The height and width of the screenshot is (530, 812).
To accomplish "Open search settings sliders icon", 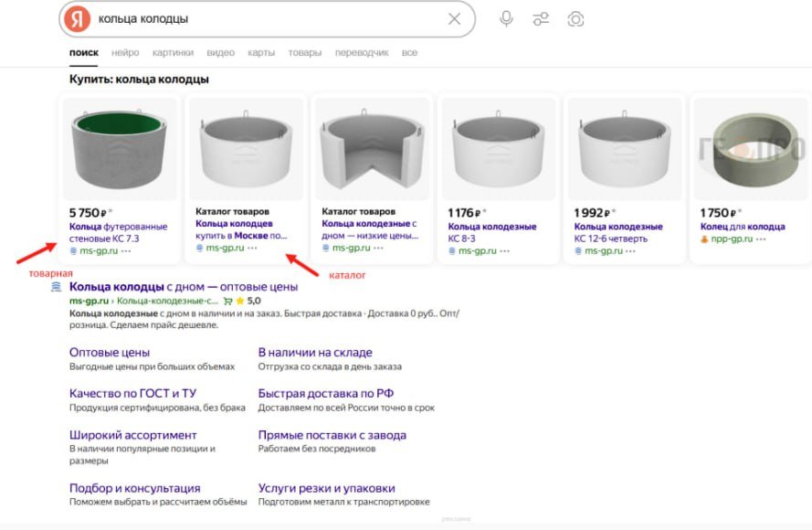I will coord(541,19).
